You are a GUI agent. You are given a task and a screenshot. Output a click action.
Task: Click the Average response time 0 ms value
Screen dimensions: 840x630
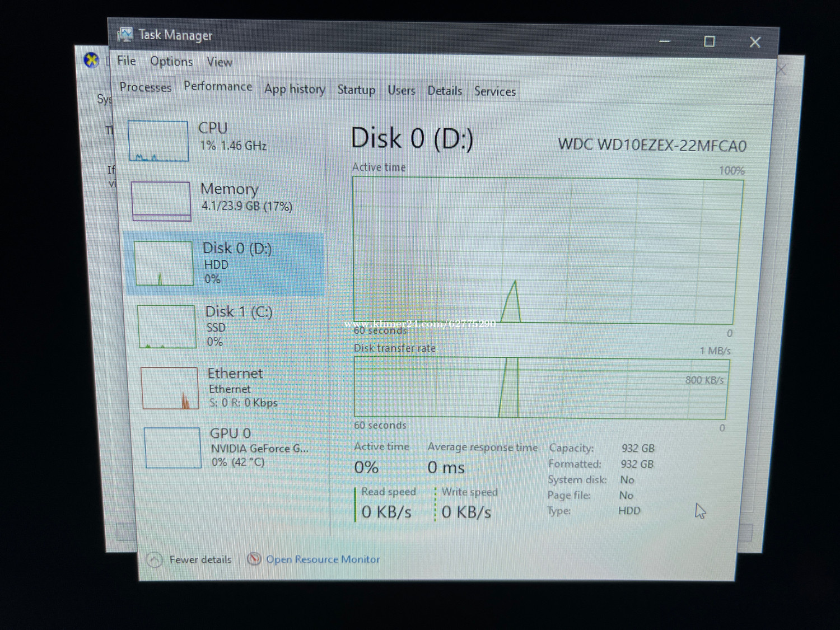[446, 468]
